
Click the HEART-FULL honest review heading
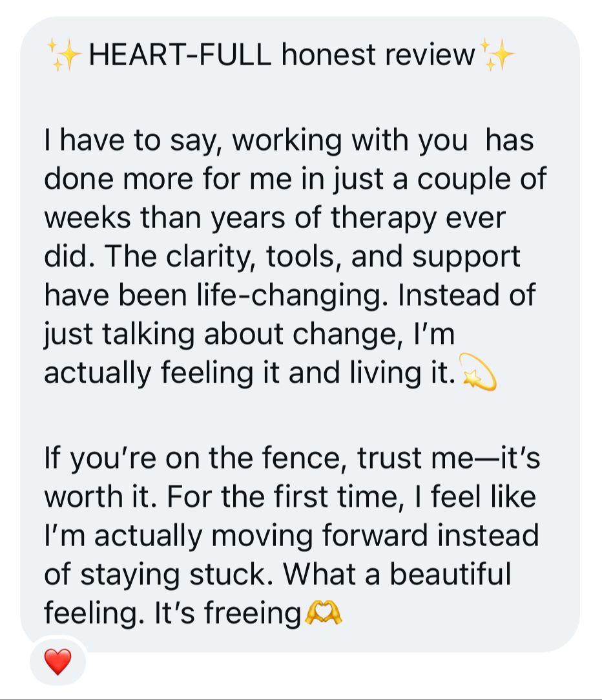click(x=281, y=55)
